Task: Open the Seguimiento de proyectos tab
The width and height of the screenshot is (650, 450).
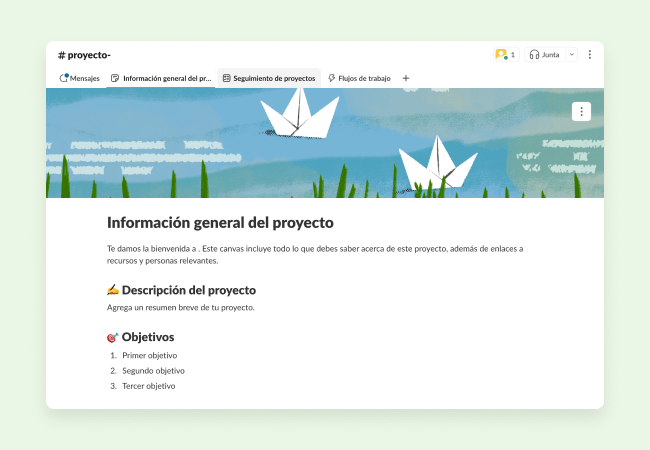Action: pos(268,78)
